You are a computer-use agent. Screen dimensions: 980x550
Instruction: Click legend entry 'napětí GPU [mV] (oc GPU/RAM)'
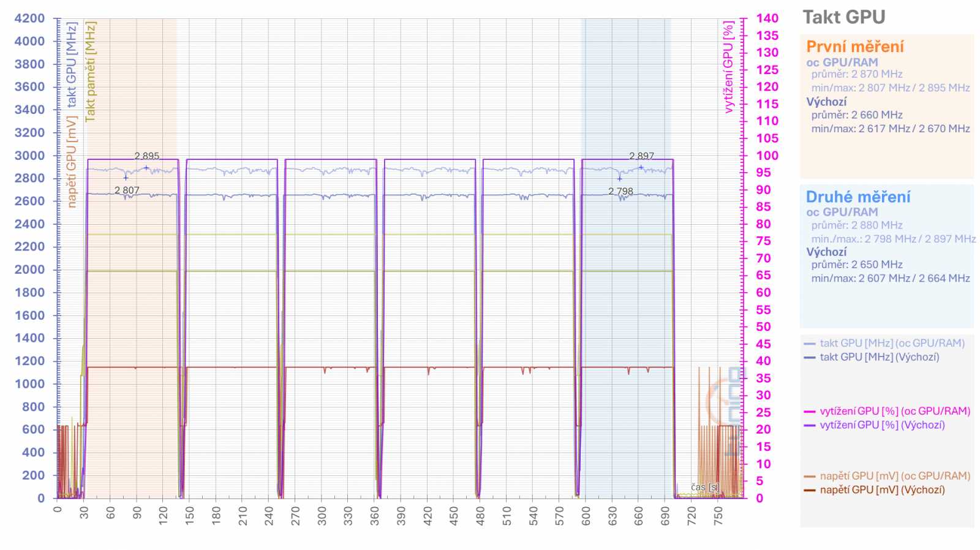tap(895, 476)
